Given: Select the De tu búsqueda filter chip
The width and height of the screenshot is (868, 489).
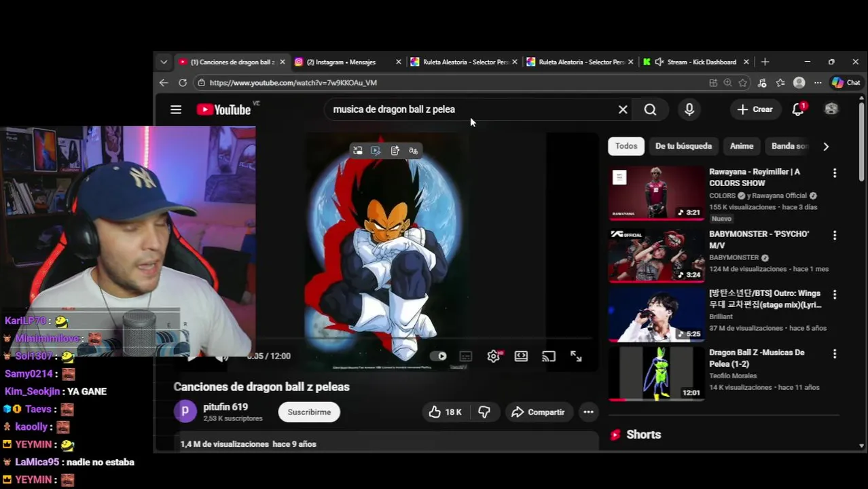Looking at the screenshot, I should click(683, 146).
